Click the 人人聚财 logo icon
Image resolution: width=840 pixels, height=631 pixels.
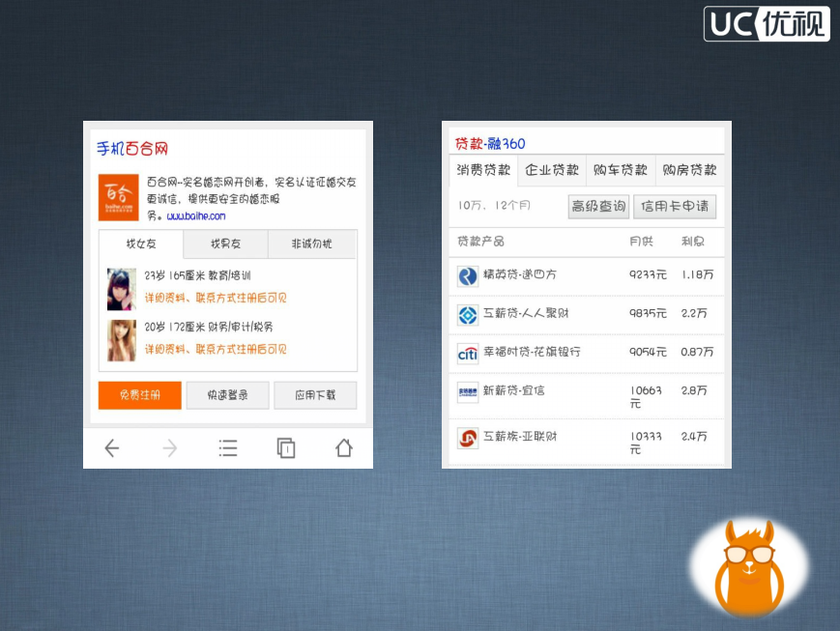(x=467, y=315)
